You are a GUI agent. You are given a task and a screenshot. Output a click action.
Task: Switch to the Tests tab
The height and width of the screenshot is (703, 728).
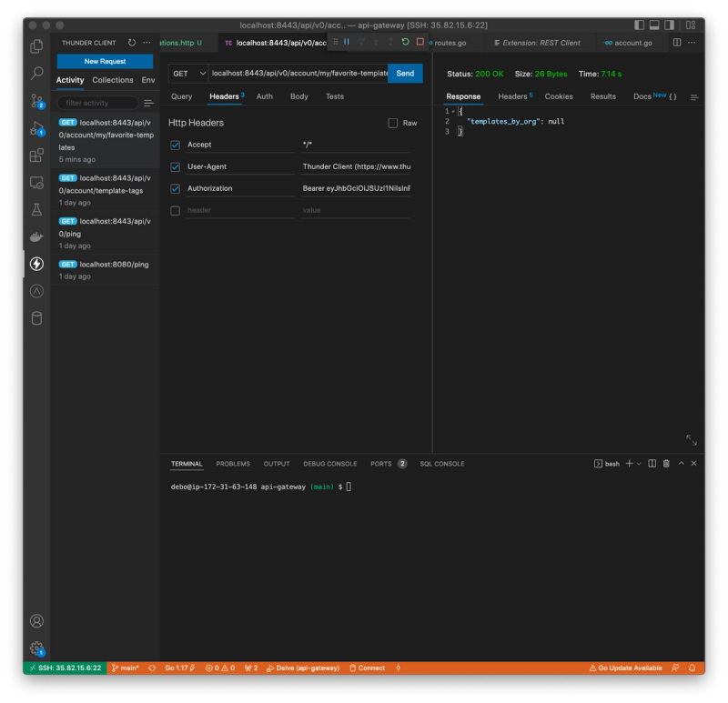pos(335,96)
